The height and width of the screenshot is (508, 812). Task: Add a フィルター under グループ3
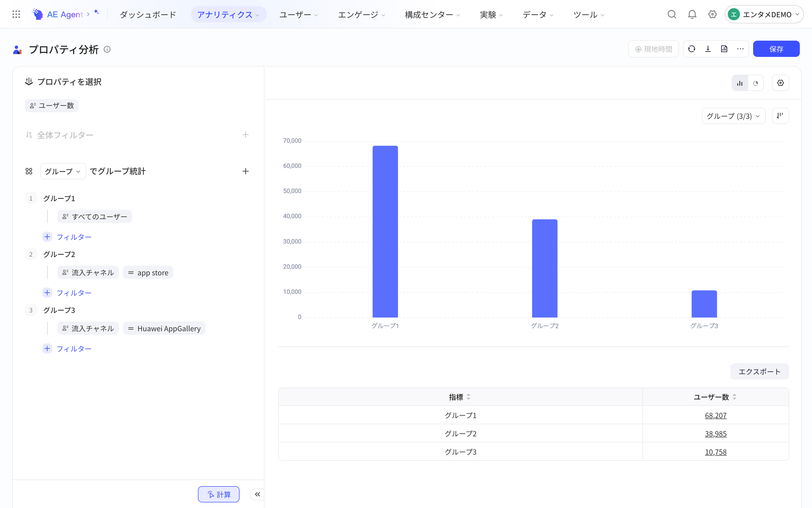[67, 348]
